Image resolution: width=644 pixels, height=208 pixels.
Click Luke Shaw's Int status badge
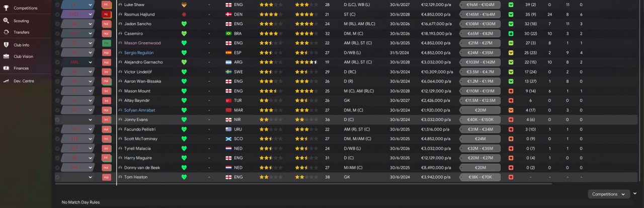tap(106, 5)
